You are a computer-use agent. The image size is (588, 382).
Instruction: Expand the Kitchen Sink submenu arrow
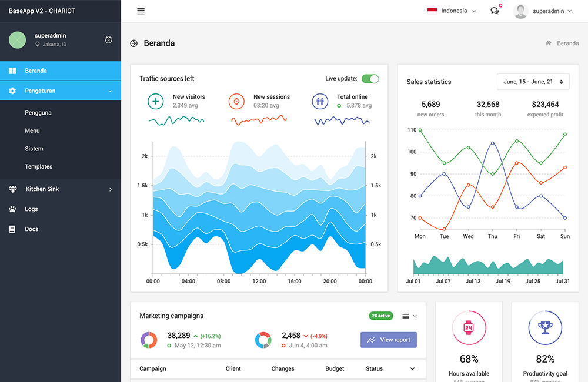[x=111, y=189]
